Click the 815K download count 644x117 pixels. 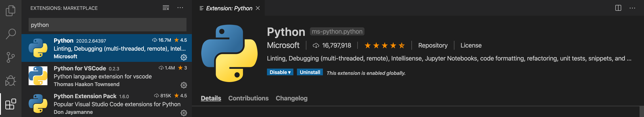[x=163, y=96]
